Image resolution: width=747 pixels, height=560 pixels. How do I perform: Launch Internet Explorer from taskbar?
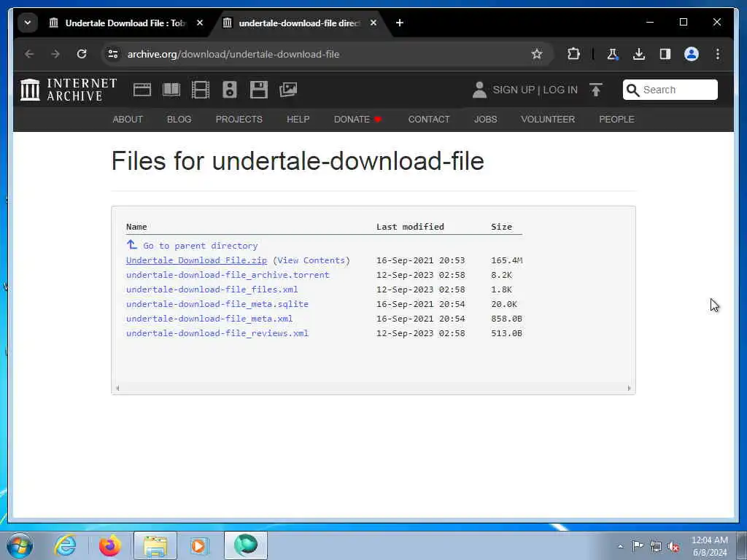tap(64, 545)
